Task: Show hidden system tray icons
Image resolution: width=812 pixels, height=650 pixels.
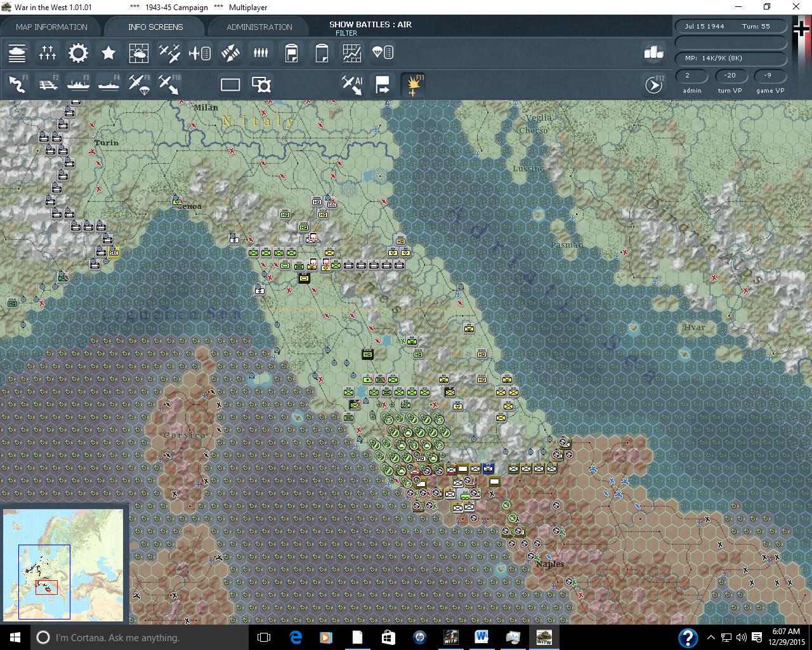Action: point(711,637)
